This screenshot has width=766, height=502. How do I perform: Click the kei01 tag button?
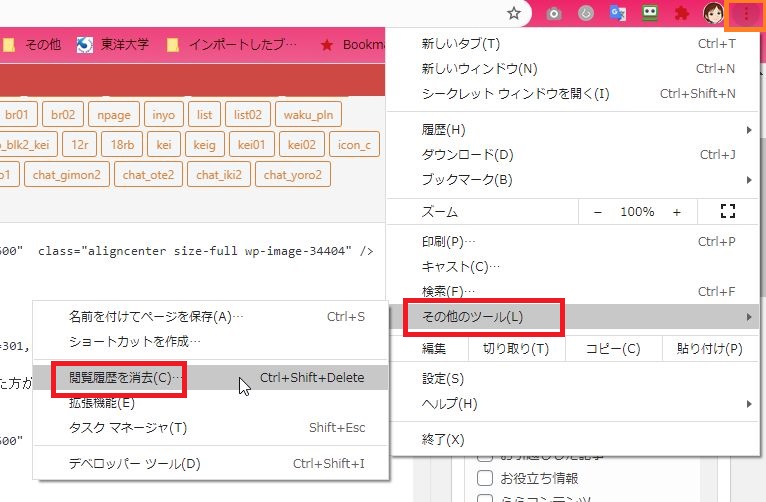point(252,145)
